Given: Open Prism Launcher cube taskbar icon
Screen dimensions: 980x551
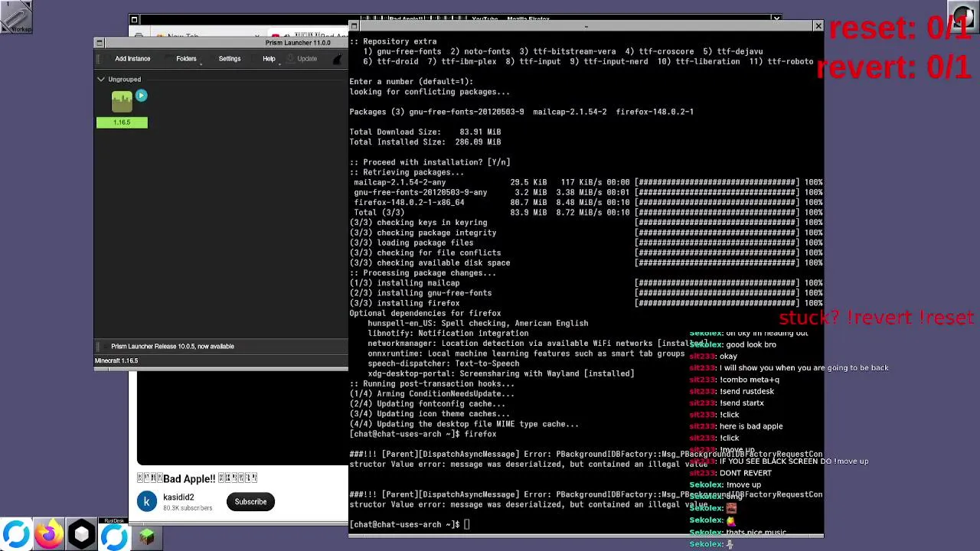Looking at the screenshot, I should click(x=82, y=535).
